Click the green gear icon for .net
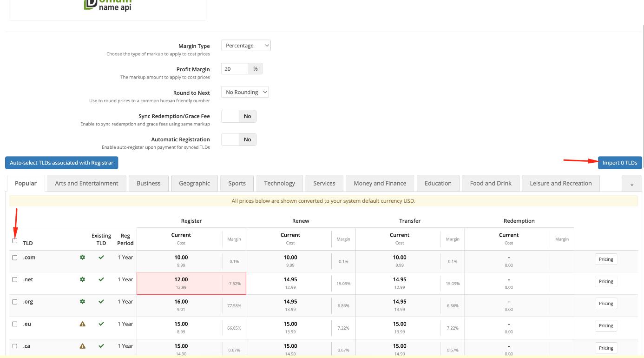 pyautogui.click(x=83, y=279)
